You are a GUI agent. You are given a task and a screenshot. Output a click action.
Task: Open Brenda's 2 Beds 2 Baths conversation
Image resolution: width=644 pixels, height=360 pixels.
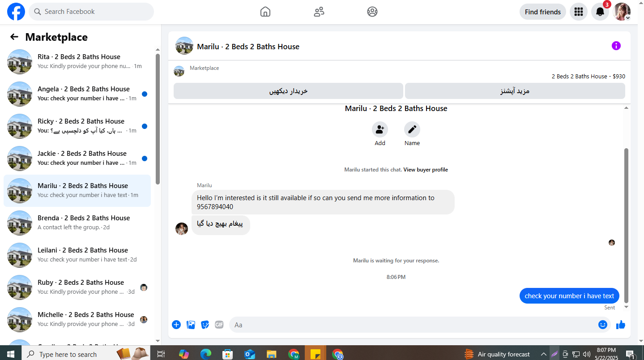77,223
